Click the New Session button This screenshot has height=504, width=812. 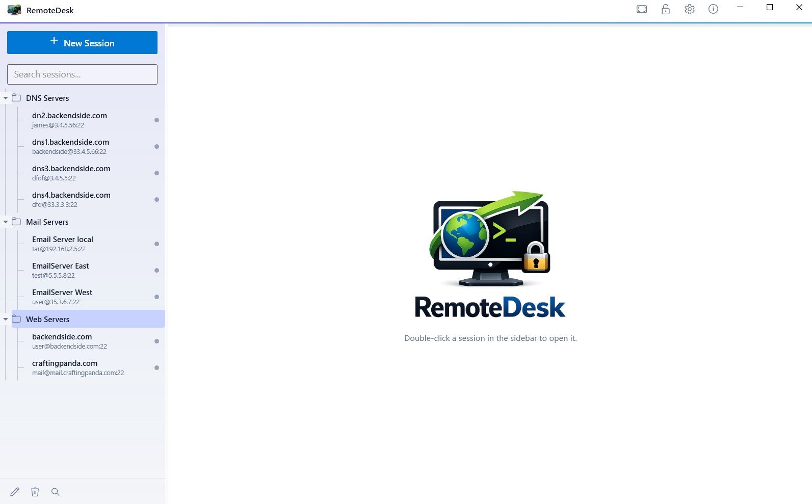(82, 42)
